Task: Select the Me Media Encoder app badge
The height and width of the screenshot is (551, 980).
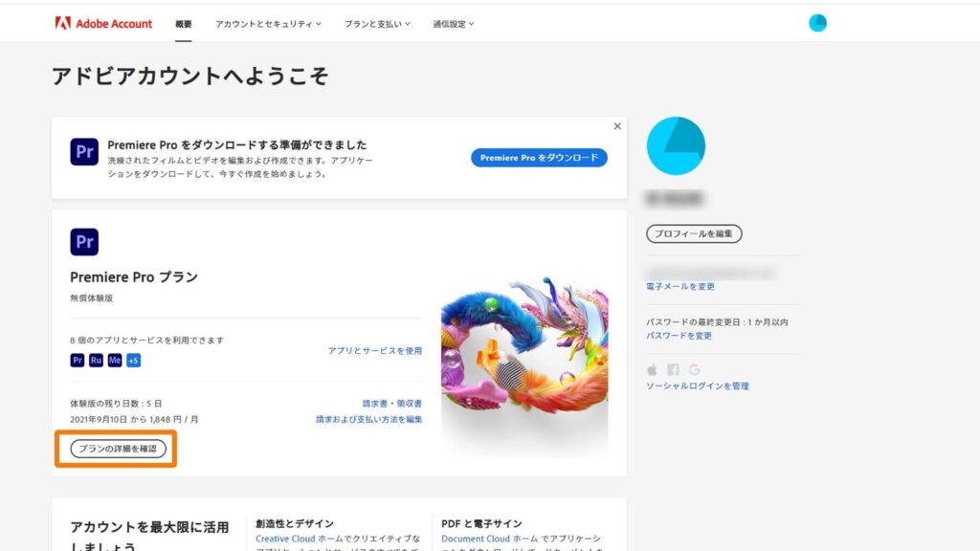Action: pos(115,361)
